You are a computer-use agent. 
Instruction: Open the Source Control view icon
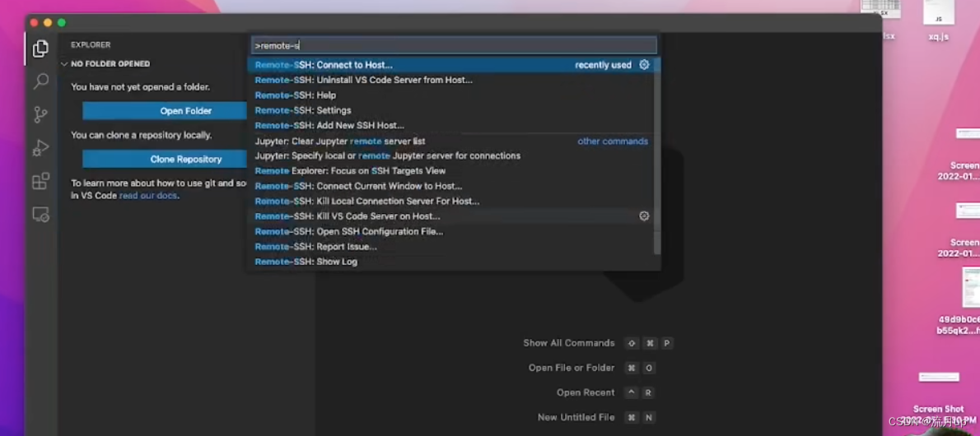point(40,114)
